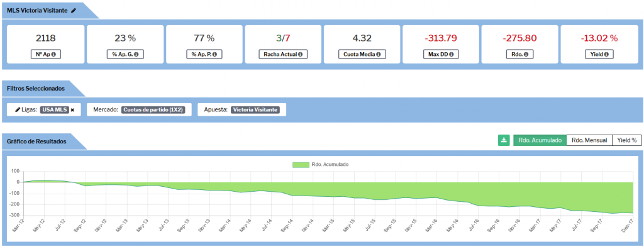Edit the MLS Victoria Visitante title pencil icon
Image resolution: width=644 pixels, height=249 pixels.
point(74,11)
